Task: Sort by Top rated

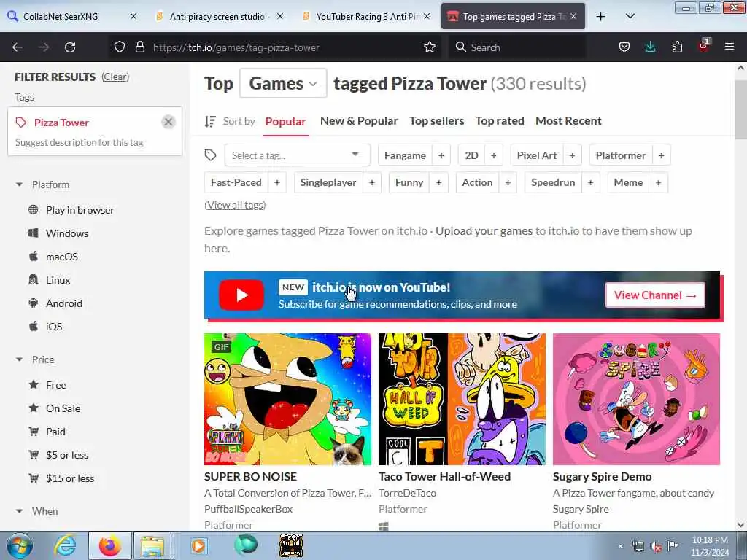Action: coord(500,121)
